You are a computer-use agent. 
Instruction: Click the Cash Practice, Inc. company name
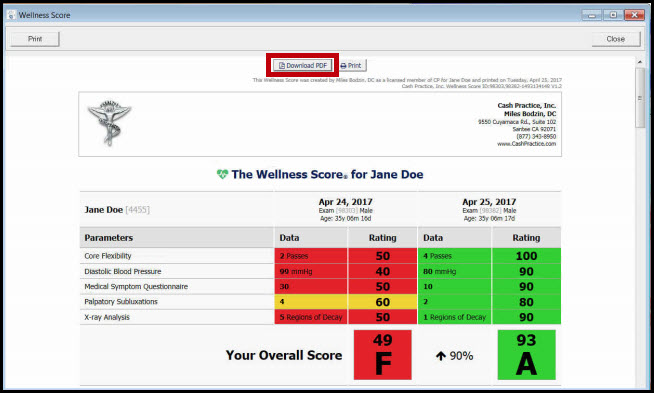(x=526, y=106)
